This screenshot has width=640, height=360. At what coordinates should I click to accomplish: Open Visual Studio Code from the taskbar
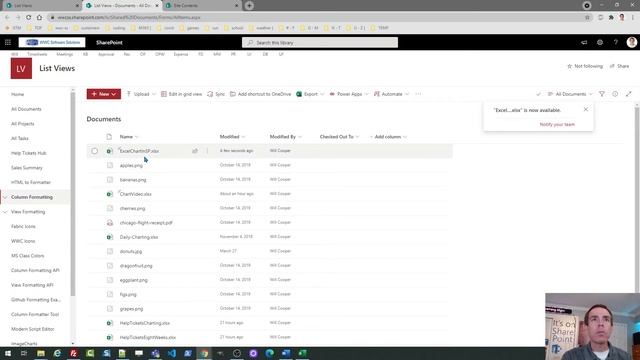(x=172, y=353)
